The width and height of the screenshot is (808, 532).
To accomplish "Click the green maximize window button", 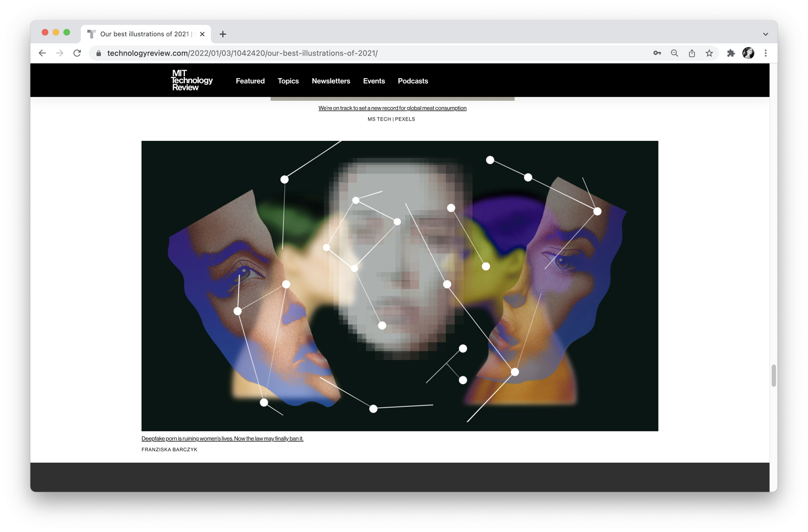I will point(67,32).
